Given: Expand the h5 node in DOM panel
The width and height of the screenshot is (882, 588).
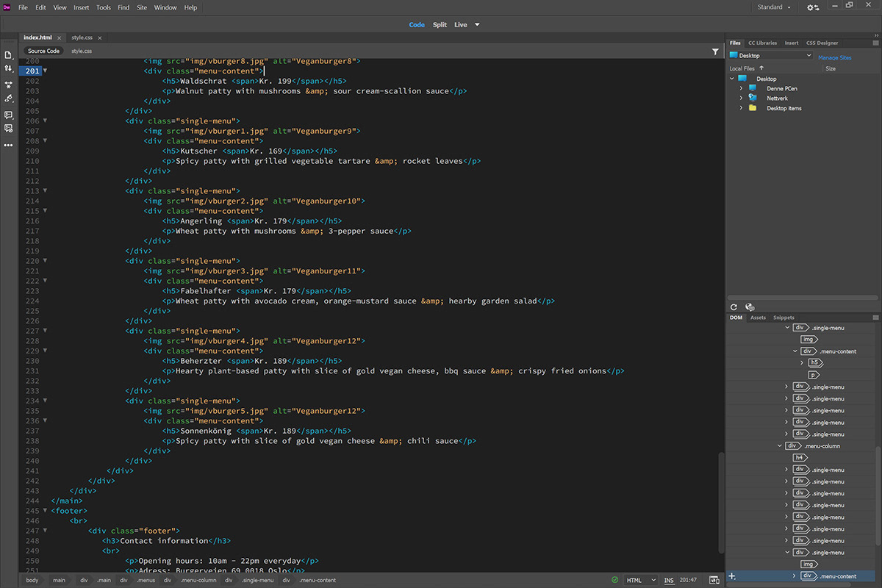Looking at the screenshot, I should tap(802, 362).
